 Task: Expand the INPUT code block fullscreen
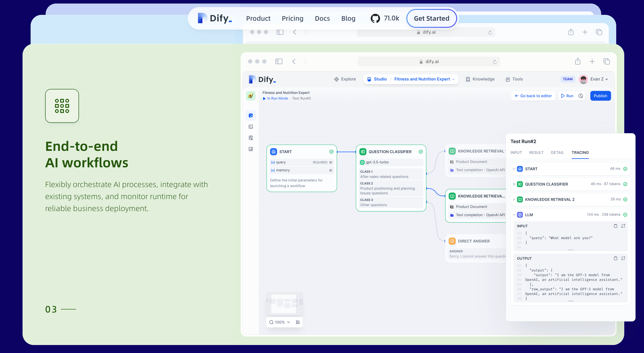coord(623,226)
